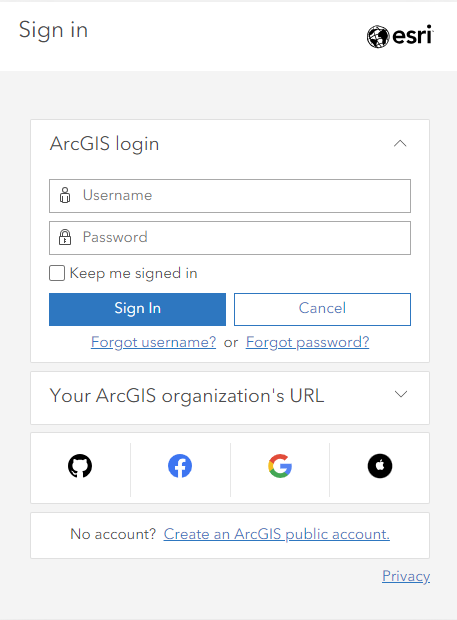Sign in with the Facebook icon
The width and height of the screenshot is (457, 620).
tap(180, 466)
